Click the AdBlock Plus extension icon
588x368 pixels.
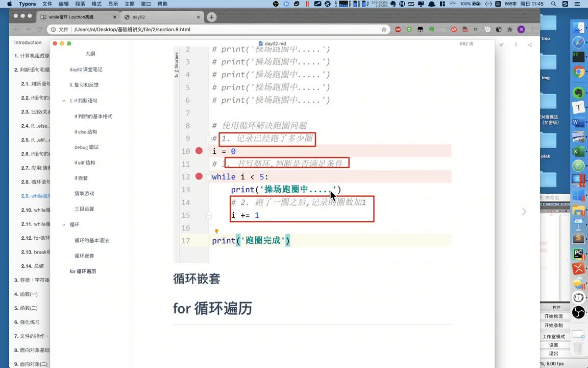pyautogui.click(x=398, y=29)
